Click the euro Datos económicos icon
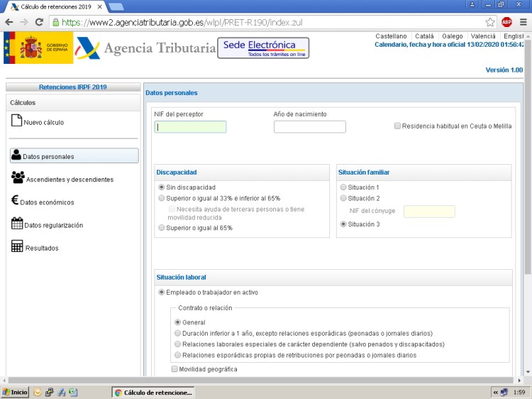 point(15,202)
